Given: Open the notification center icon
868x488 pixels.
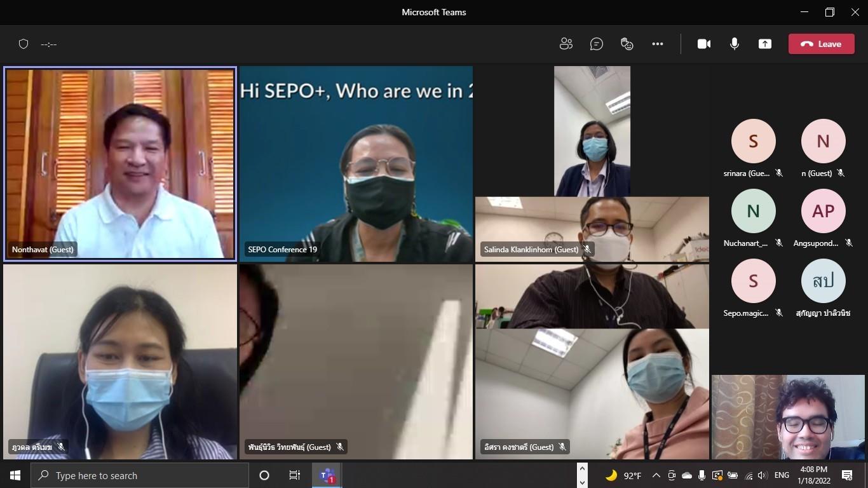Looking at the screenshot, I should coord(846,475).
